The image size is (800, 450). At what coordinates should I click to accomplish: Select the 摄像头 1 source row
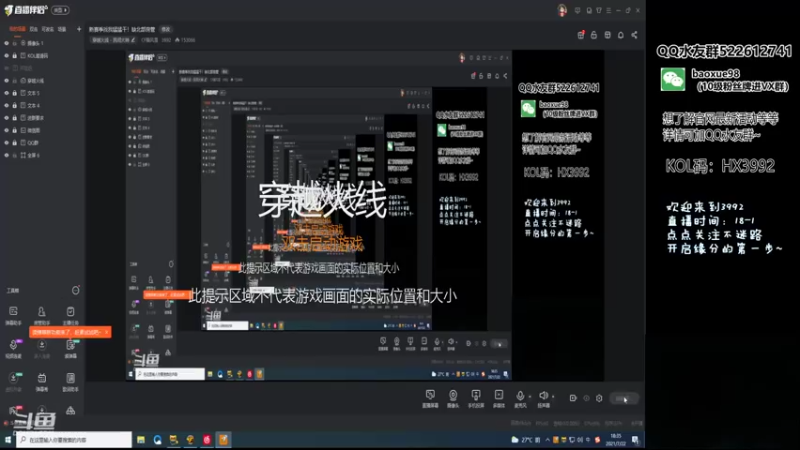point(42,43)
